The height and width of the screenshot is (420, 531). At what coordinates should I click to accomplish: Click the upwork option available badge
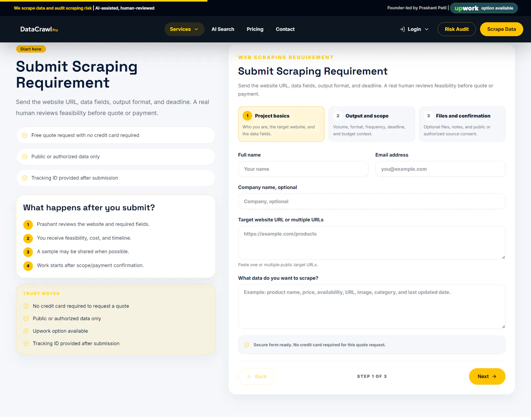pos(484,8)
